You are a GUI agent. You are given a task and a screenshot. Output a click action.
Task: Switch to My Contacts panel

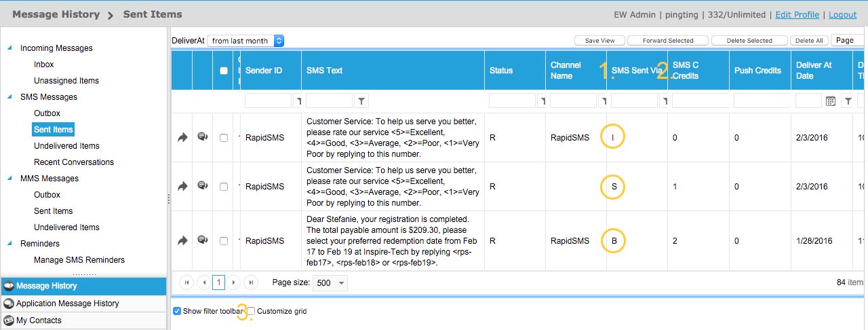click(x=39, y=320)
